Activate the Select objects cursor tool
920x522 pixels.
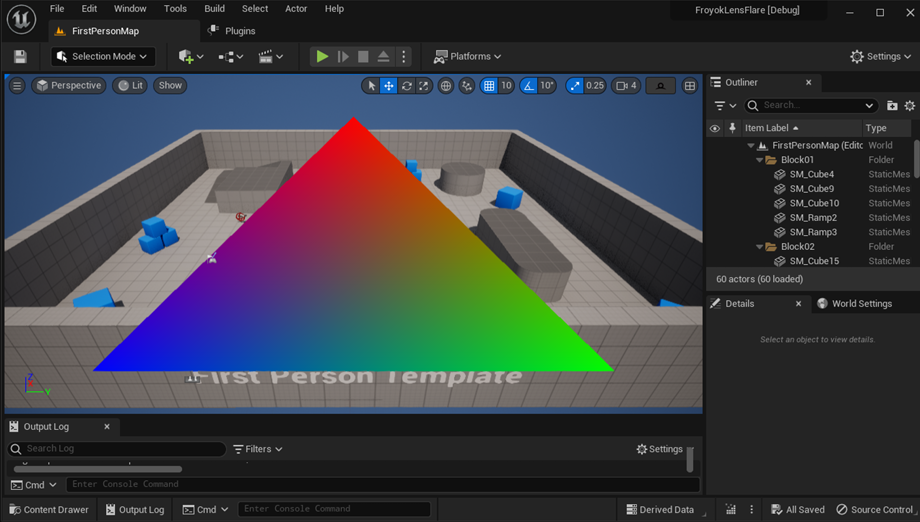pyautogui.click(x=371, y=86)
